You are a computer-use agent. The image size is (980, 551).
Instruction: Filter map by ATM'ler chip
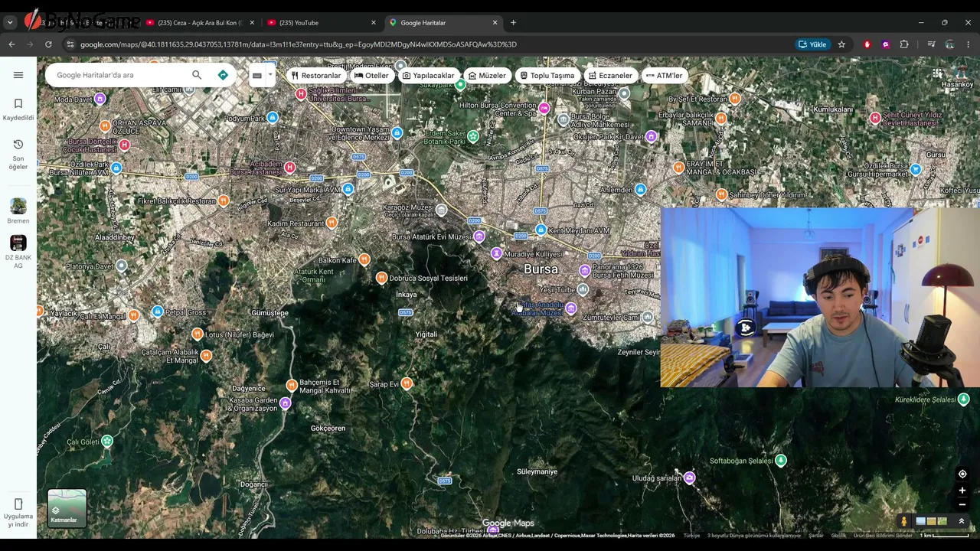tap(664, 76)
